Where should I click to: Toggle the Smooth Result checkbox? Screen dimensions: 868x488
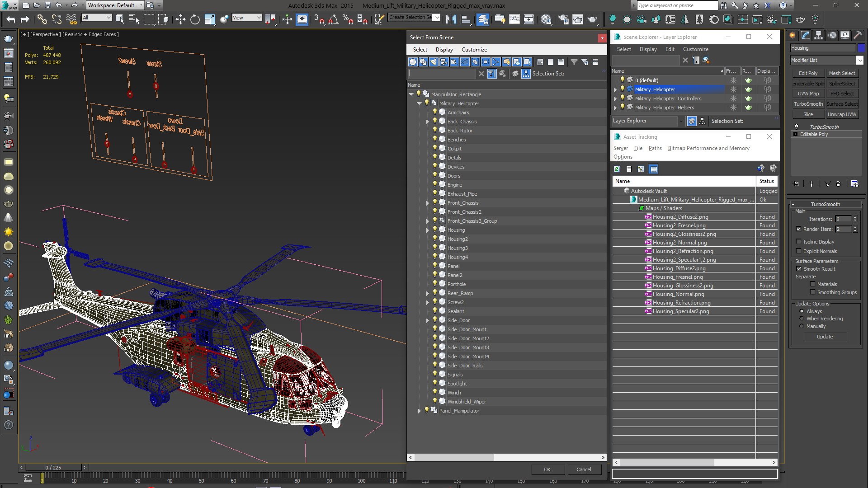799,269
